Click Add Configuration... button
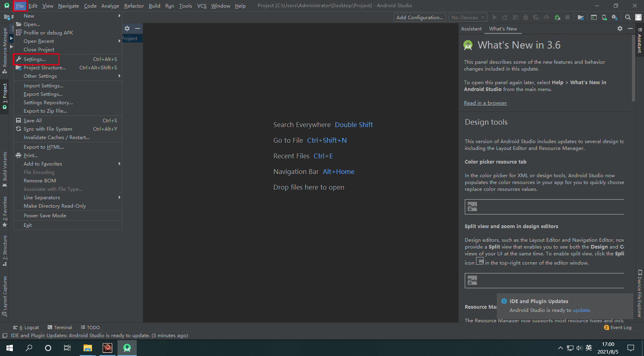 420,17
